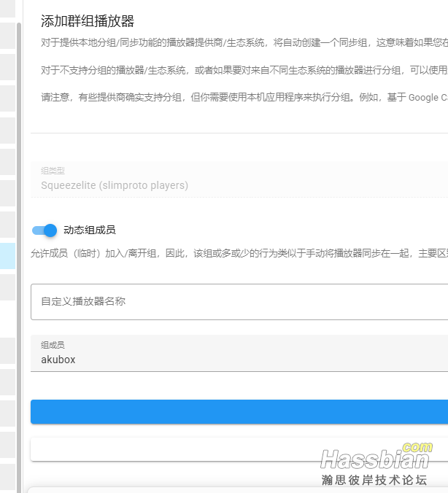Toggle the 动态组成员 switch
448x493 pixels.
click(x=45, y=230)
